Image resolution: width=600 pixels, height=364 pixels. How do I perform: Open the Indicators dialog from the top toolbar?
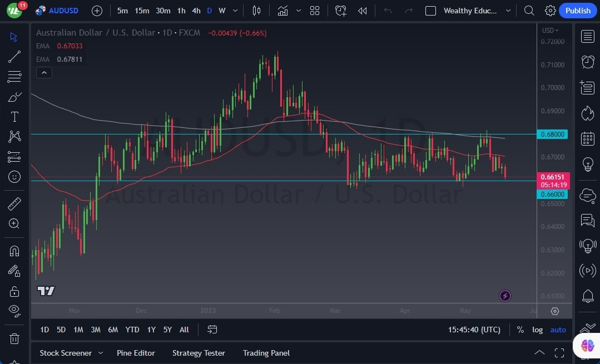[x=282, y=11]
